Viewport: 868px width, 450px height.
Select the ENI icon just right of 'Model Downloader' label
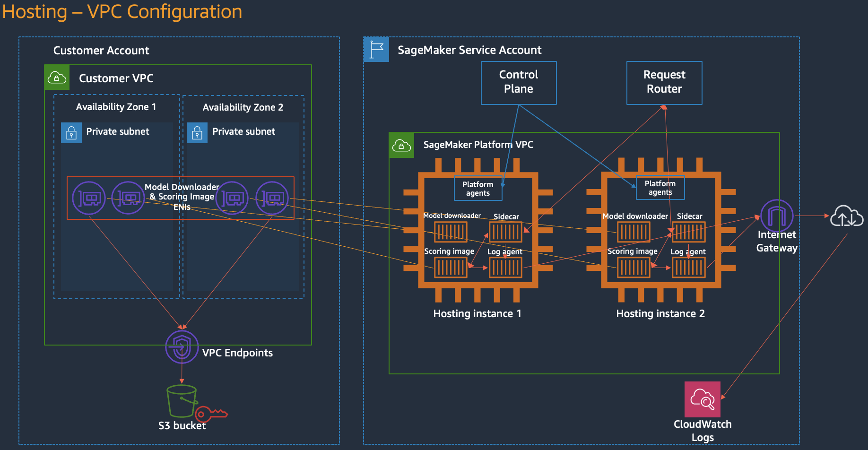232,198
